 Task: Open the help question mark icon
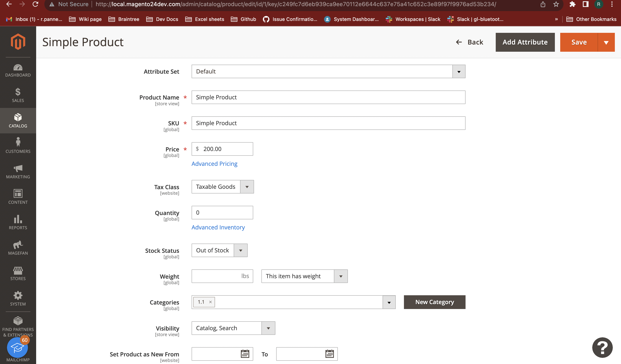point(602,348)
